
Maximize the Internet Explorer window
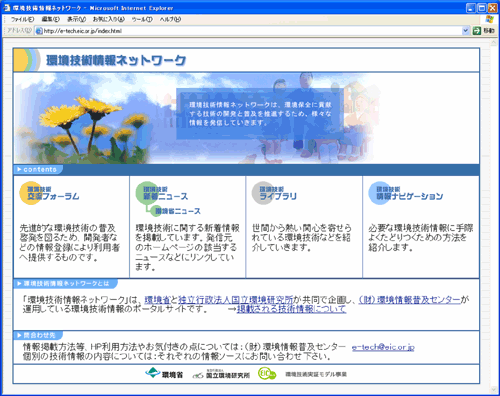pyautogui.click(x=481, y=8)
